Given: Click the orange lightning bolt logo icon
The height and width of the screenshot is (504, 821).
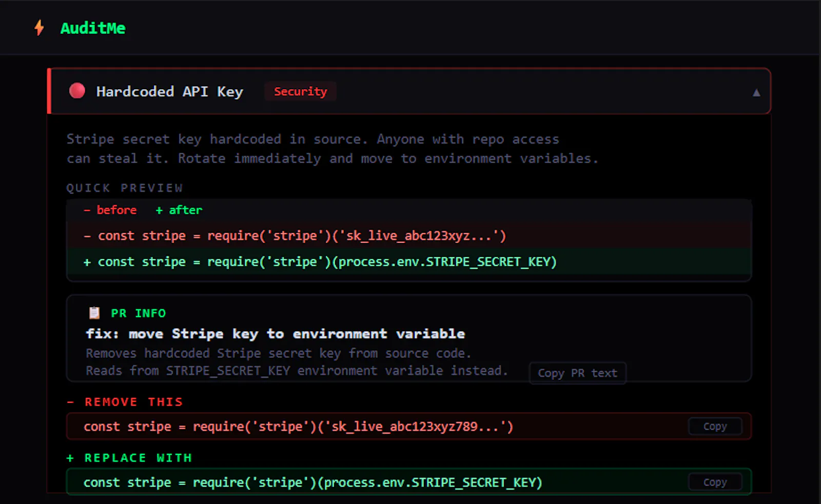Looking at the screenshot, I should (39, 28).
